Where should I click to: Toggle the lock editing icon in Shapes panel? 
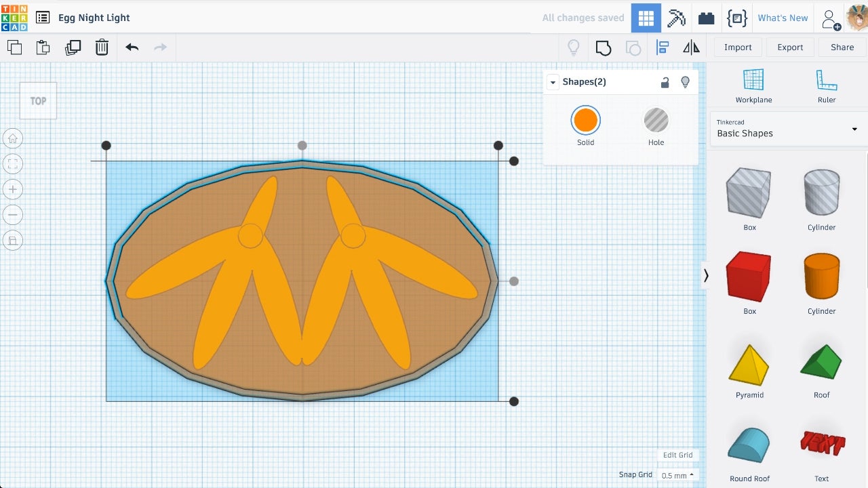click(665, 82)
